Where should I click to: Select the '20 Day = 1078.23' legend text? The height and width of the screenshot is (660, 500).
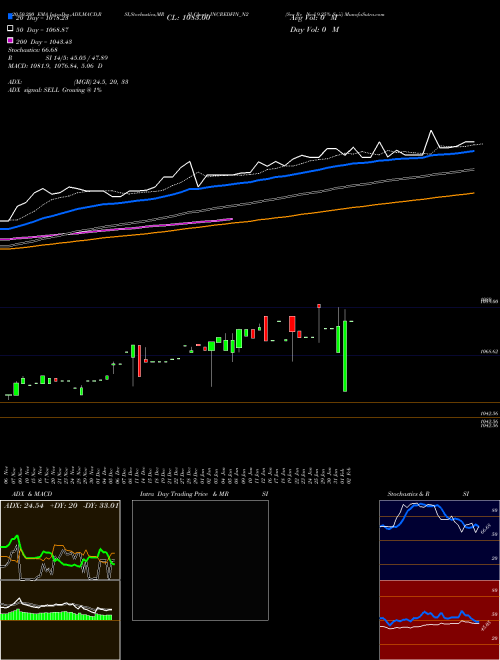(x=42, y=18)
